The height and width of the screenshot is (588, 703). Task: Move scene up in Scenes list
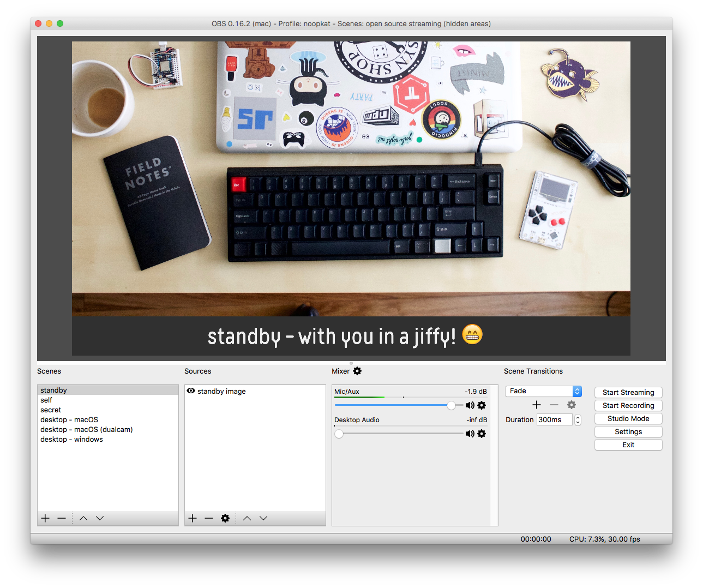(x=83, y=518)
